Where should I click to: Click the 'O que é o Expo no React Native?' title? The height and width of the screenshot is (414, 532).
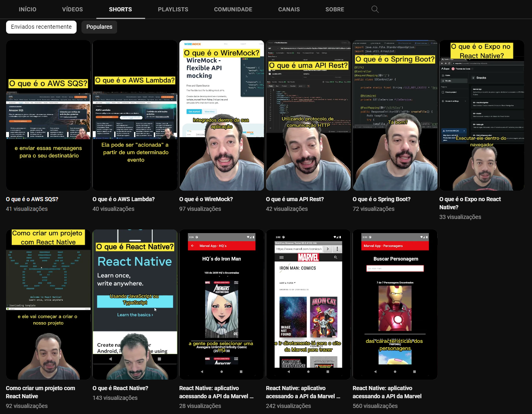click(470, 203)
